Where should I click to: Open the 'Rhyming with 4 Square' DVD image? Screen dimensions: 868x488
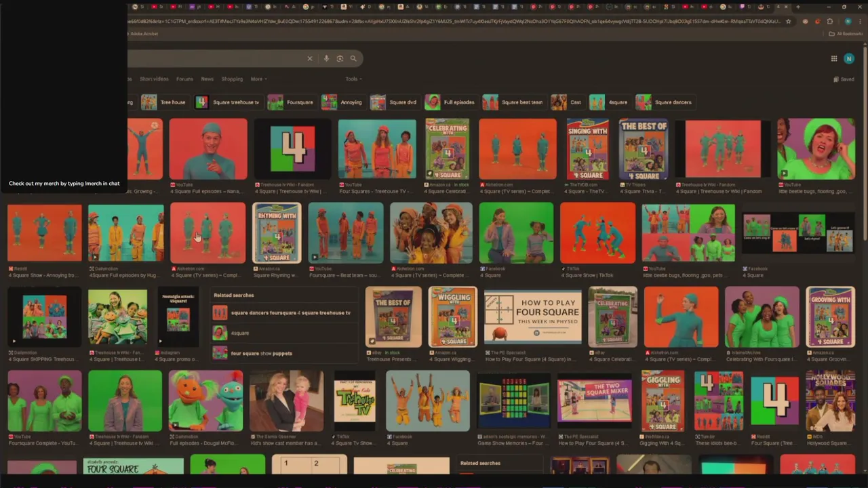click(x=277, y=232)
